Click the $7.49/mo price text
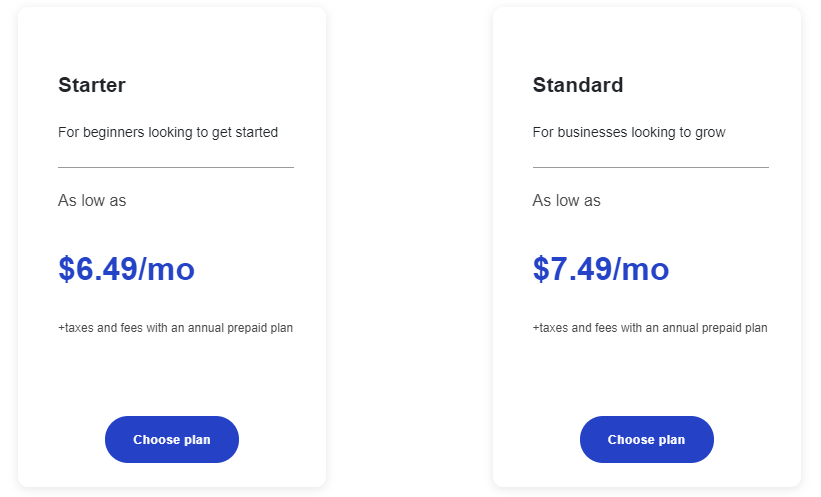The width and height of the screenshot is (821, 497). [x=601, y=269]
